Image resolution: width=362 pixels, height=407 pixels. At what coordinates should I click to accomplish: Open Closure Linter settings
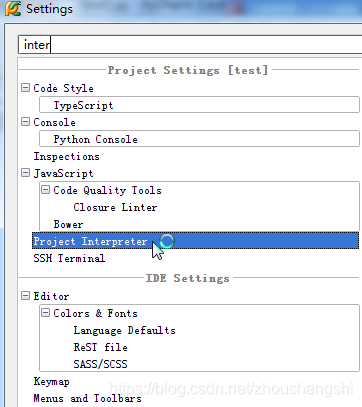point(115,207)
